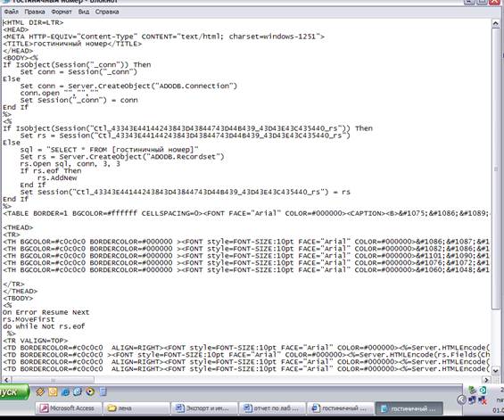Click the <TR VALIGN=TOP> line
The width and height of the screenshot is (504, 420).
(x=36, y=341)
